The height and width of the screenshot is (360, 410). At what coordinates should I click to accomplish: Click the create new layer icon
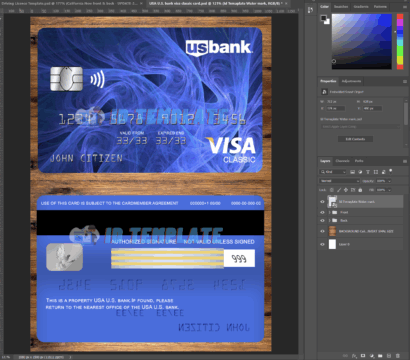pyautogui.click(x=389, y=356)
